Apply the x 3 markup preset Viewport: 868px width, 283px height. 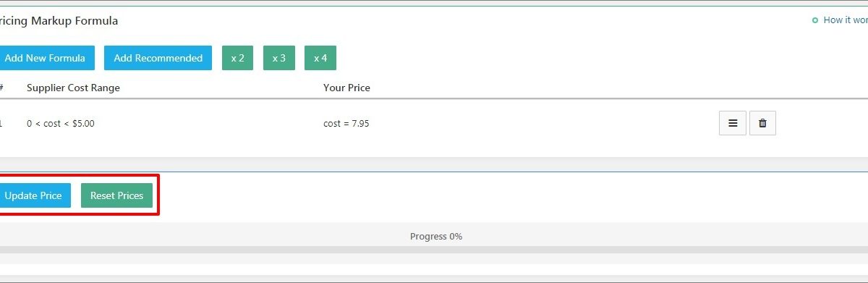coord(278,58)
